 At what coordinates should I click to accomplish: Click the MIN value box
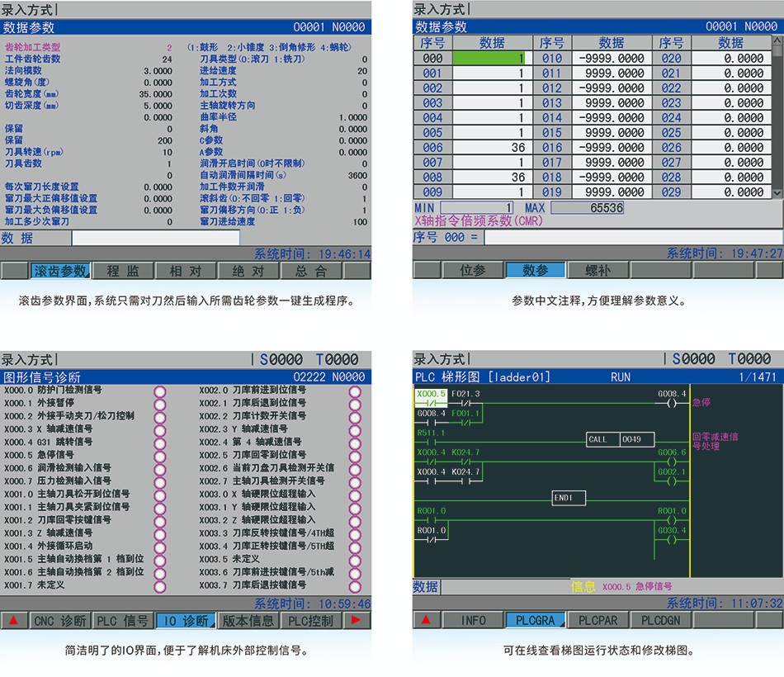tap(477, 208)
